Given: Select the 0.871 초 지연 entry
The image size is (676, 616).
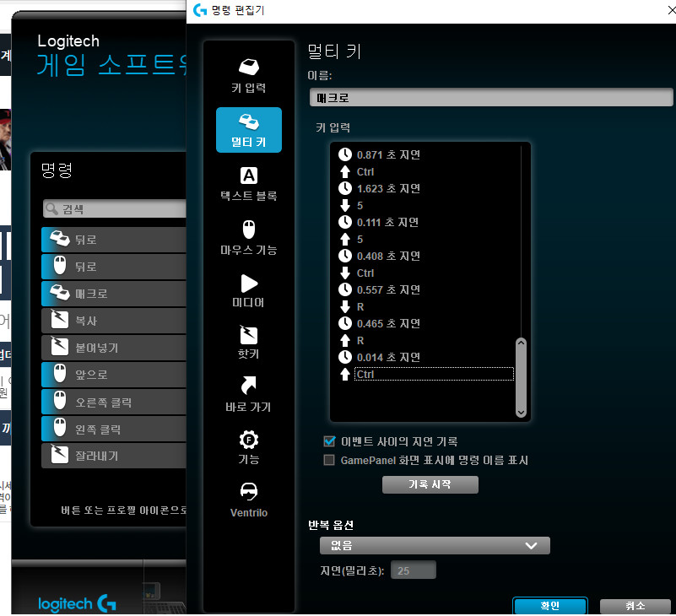Looking at the screenshot, I should coord(388,154).
